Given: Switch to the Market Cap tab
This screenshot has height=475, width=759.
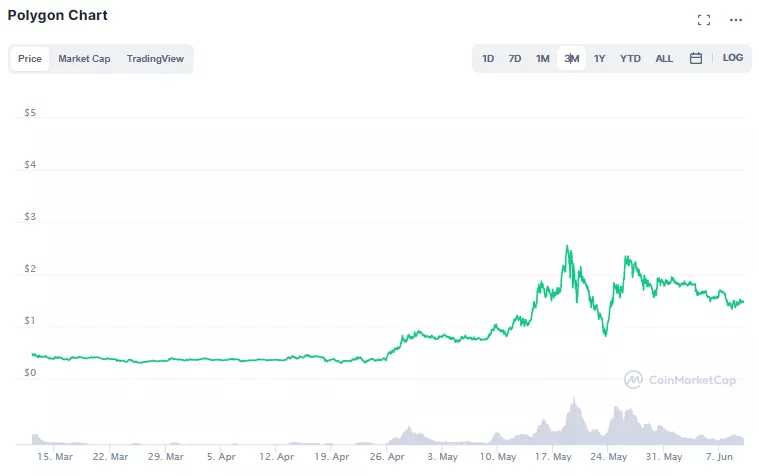Looking at the screenshot, I should coord(84,59).
